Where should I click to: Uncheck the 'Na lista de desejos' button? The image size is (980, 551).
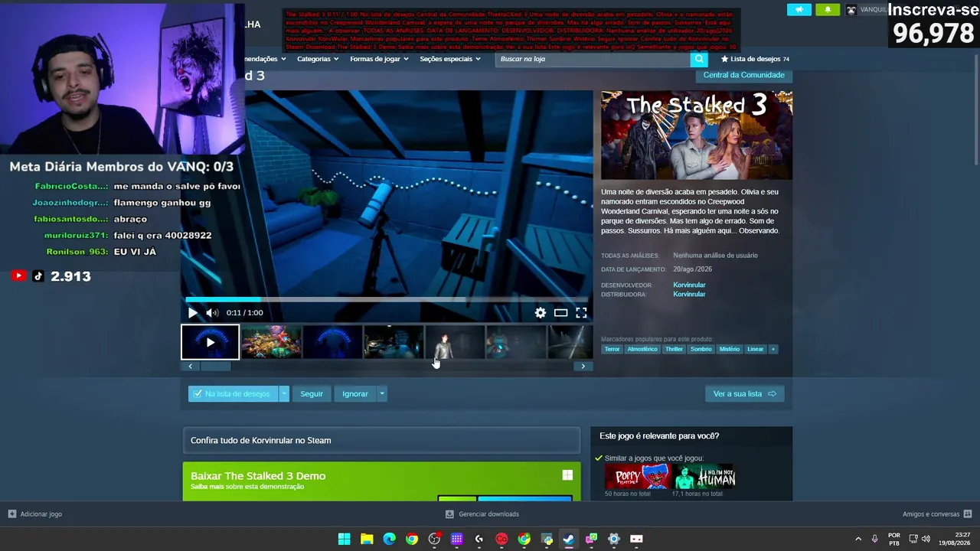click(x=233, y=394)
